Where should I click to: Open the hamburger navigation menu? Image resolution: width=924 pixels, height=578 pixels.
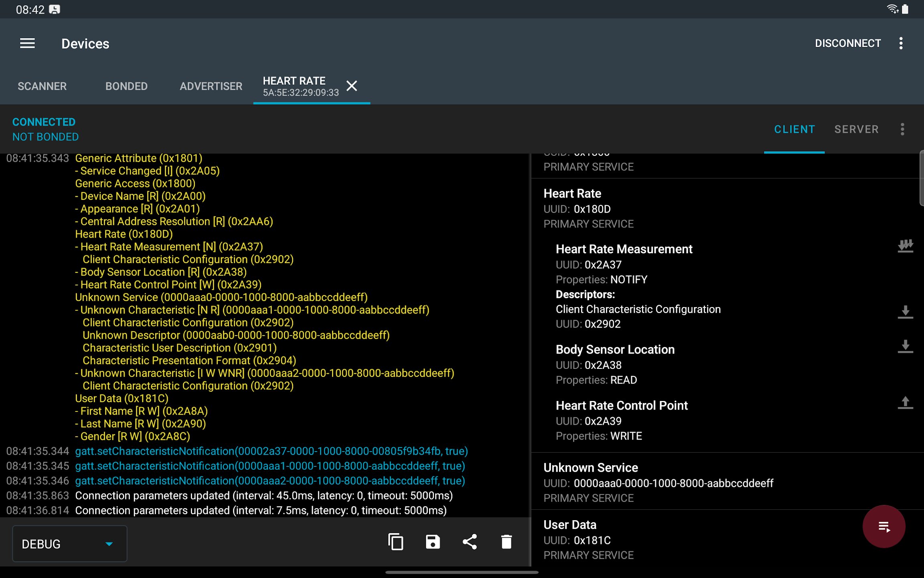point(27,43)
